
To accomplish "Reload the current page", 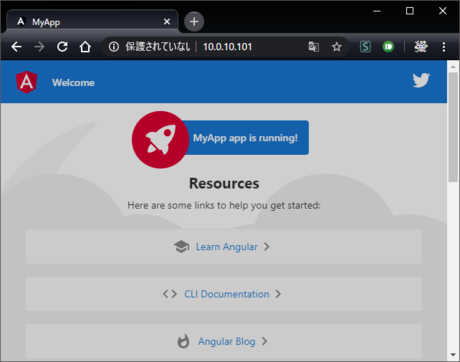I will [62, 47].
